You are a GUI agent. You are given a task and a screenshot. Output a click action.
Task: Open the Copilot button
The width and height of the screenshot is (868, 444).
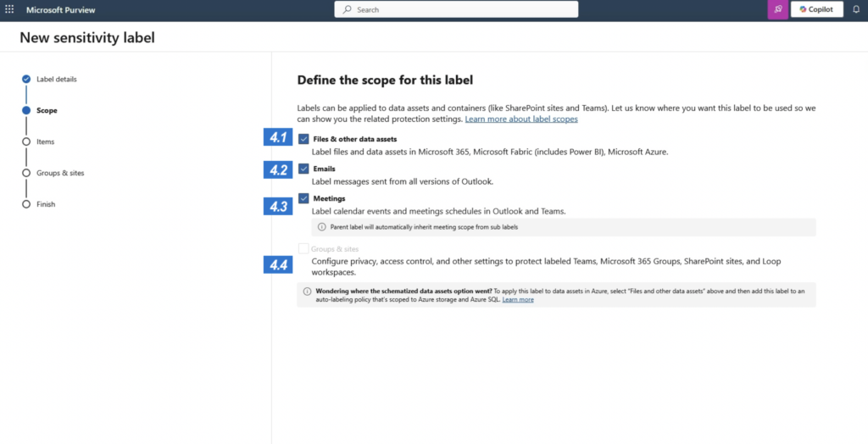[816, 9]
